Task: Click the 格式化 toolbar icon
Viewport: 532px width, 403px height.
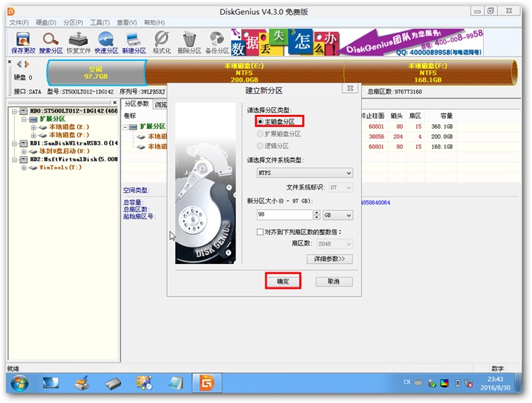Action: click(x=162, y=43)
